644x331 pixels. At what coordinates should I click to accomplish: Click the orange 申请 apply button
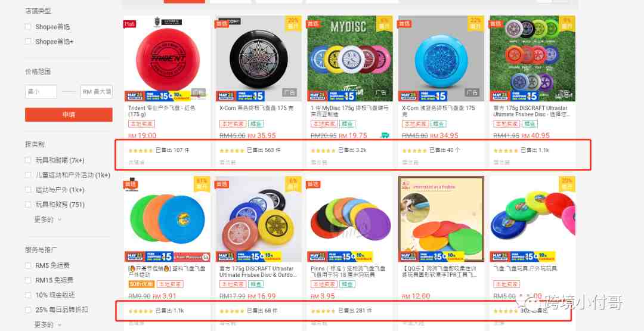(x=69, y=115)
